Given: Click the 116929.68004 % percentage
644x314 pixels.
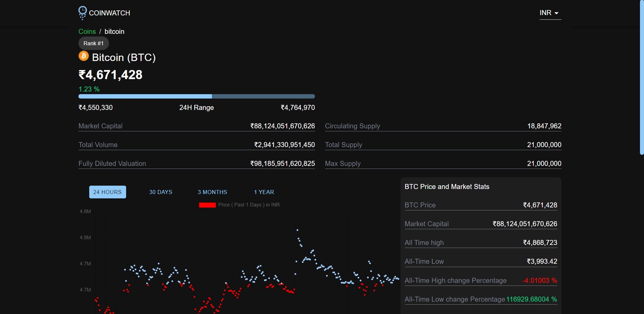Looking at the screenshot, I should 532,299.
